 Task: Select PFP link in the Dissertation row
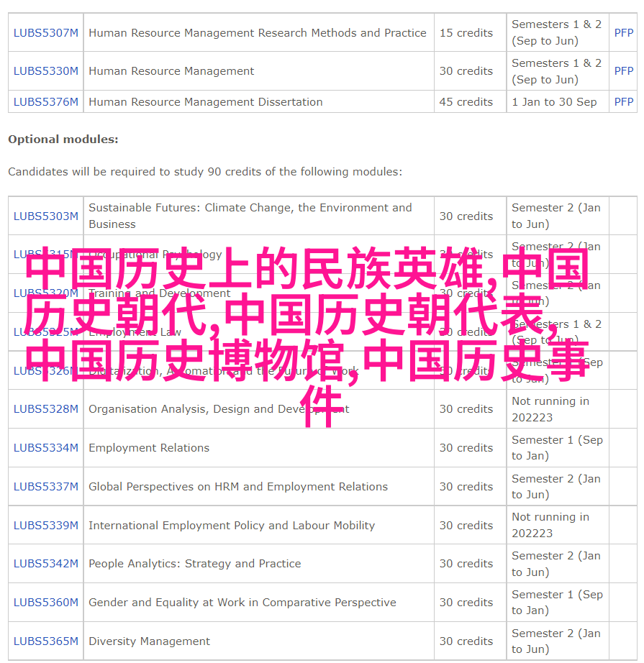(x=623, y=102)
